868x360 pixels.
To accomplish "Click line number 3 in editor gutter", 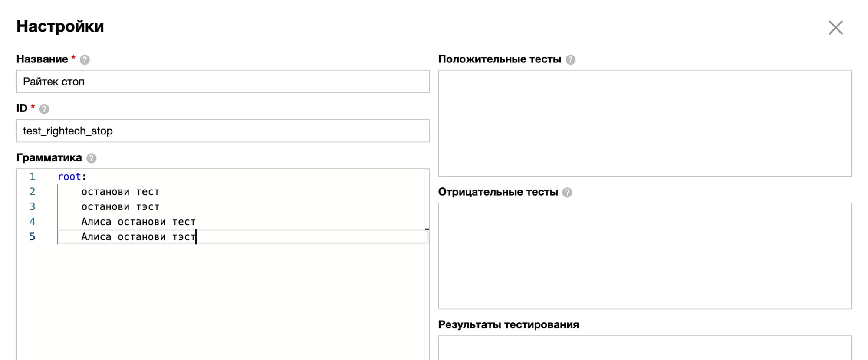I will tap(32, 207).
